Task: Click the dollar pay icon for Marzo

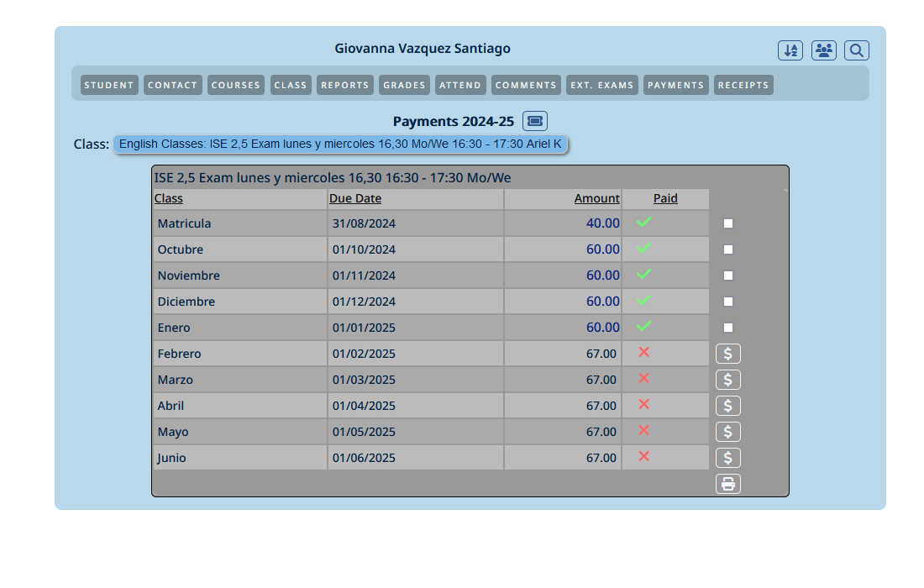Action: coord(728,380)
